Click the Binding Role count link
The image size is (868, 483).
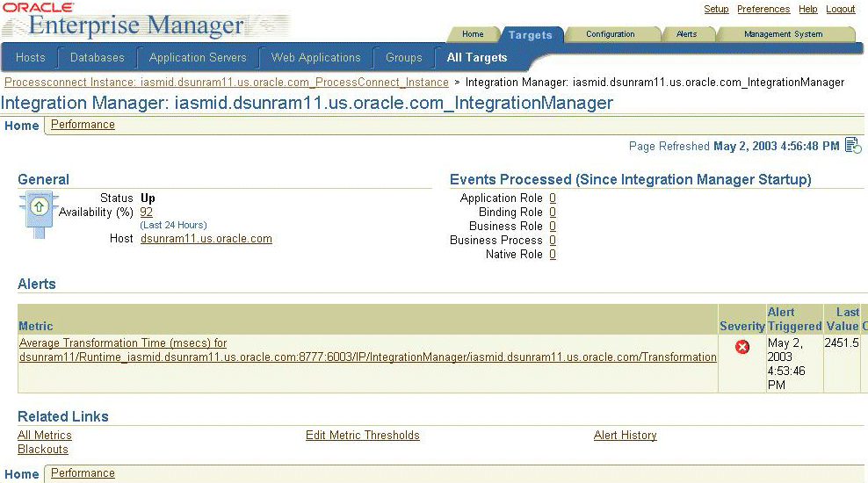553,212
